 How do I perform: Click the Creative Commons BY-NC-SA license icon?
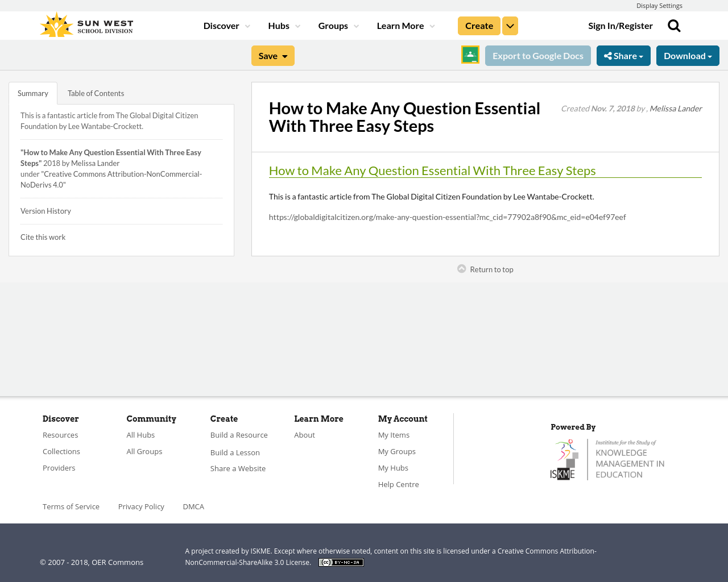point(341,562)
